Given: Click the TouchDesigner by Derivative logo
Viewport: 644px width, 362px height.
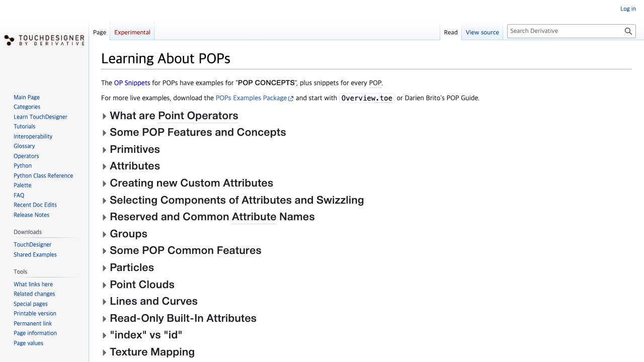Looking at the screenshot, I should (x=44, y=40).
